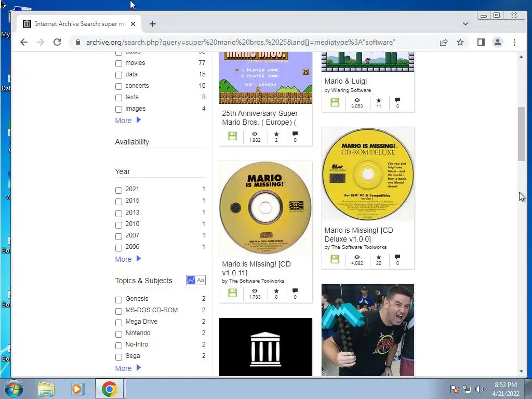Screen dimensions: 532x399
Task: Check the 2013 year filter
Action: [x=118, y=214]
